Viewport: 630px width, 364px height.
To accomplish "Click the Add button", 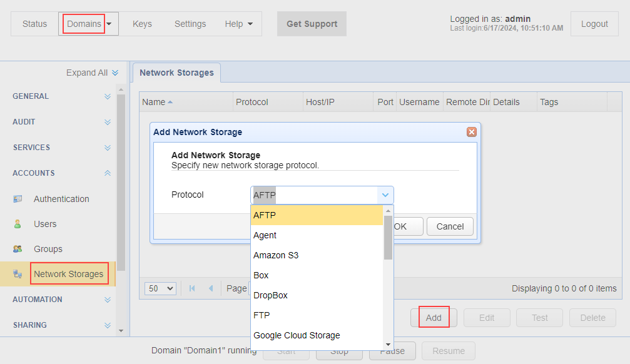I will (x=434, y=318).
